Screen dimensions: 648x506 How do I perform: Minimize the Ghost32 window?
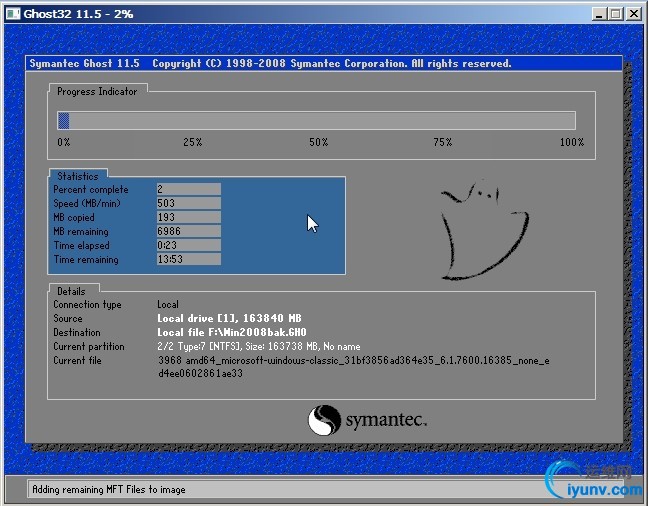tap(598, 14)
